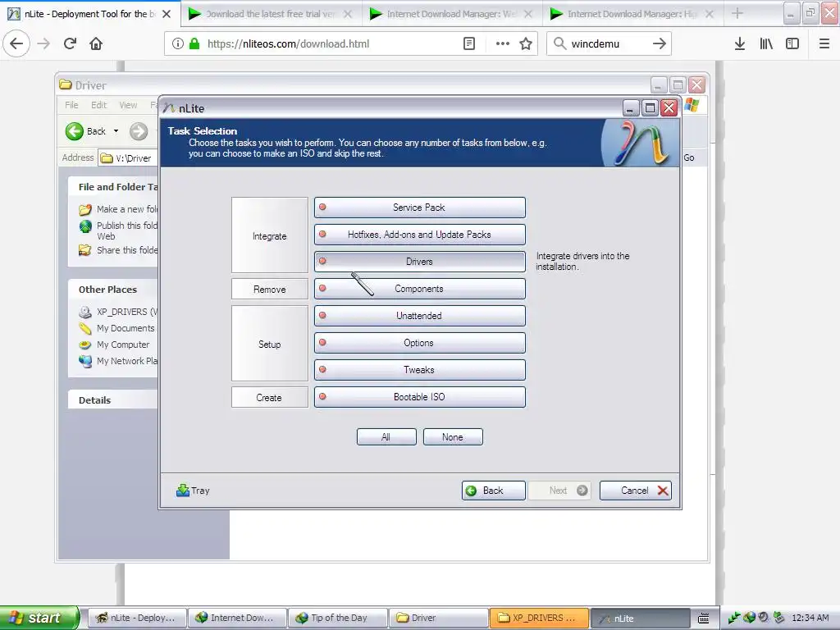Reload the current browser page

coord(70,43)
